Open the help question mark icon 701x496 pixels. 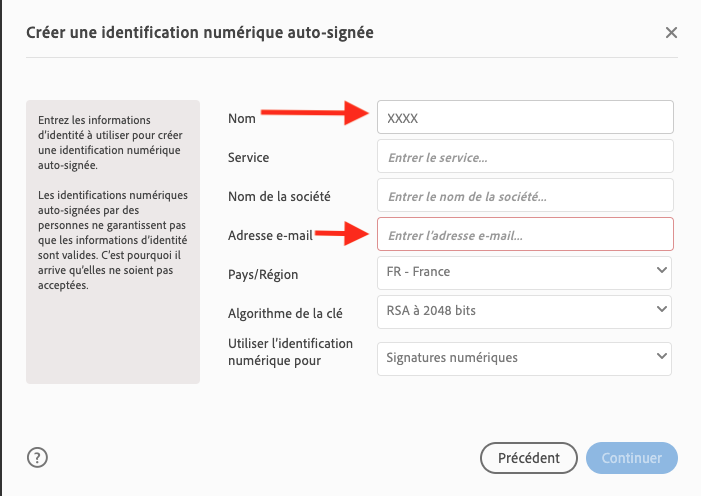38,458
